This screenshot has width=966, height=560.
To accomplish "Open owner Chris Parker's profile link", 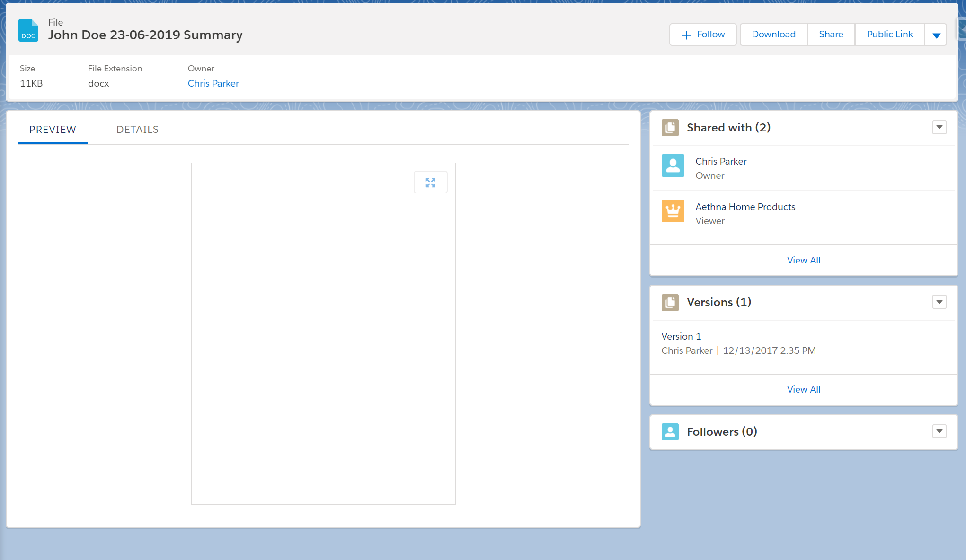I will click(213, 83).
